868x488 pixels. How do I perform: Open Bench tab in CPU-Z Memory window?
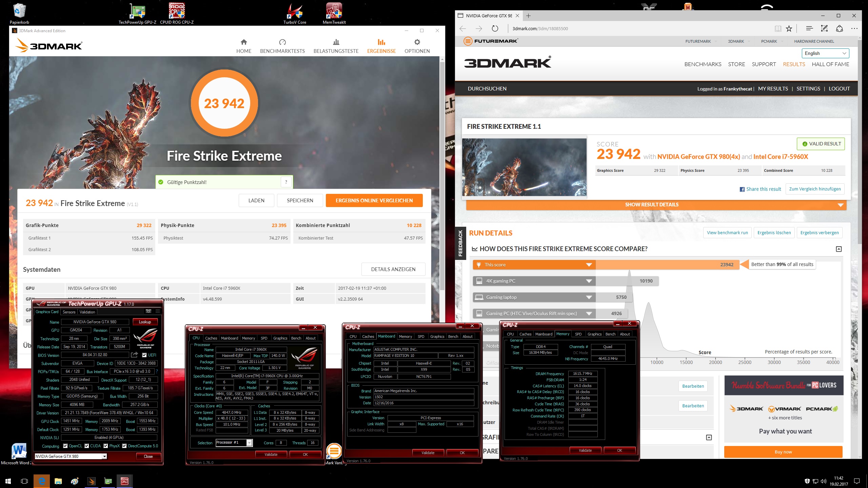610,334
